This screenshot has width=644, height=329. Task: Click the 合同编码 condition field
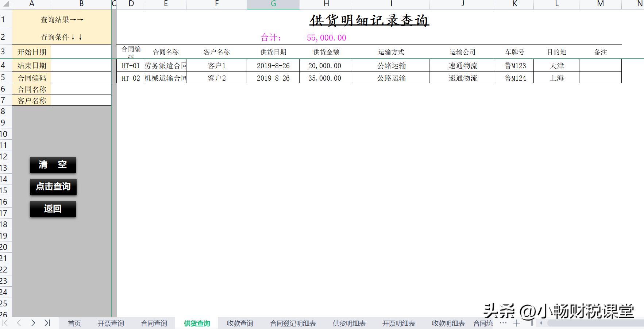click(x=81, y=77)
